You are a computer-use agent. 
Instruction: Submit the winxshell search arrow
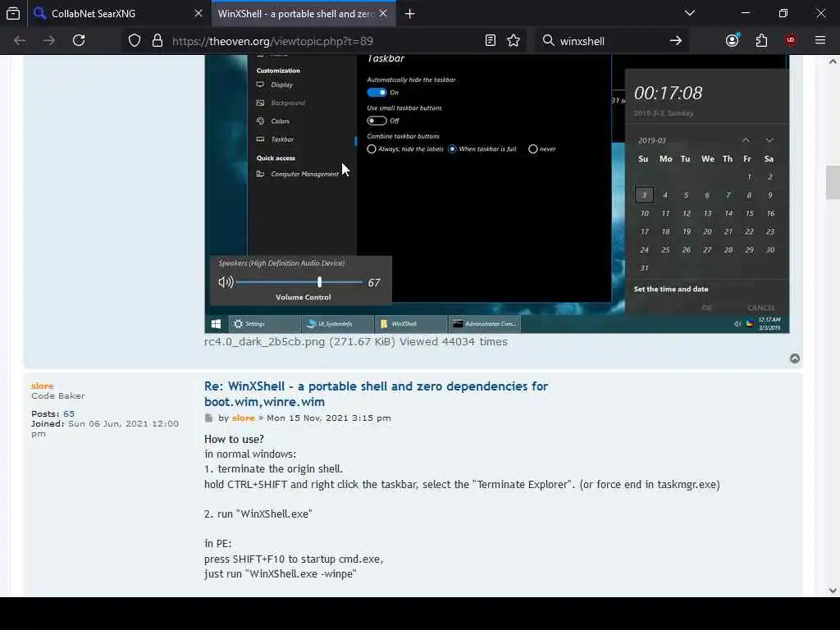tap(676, 41)
